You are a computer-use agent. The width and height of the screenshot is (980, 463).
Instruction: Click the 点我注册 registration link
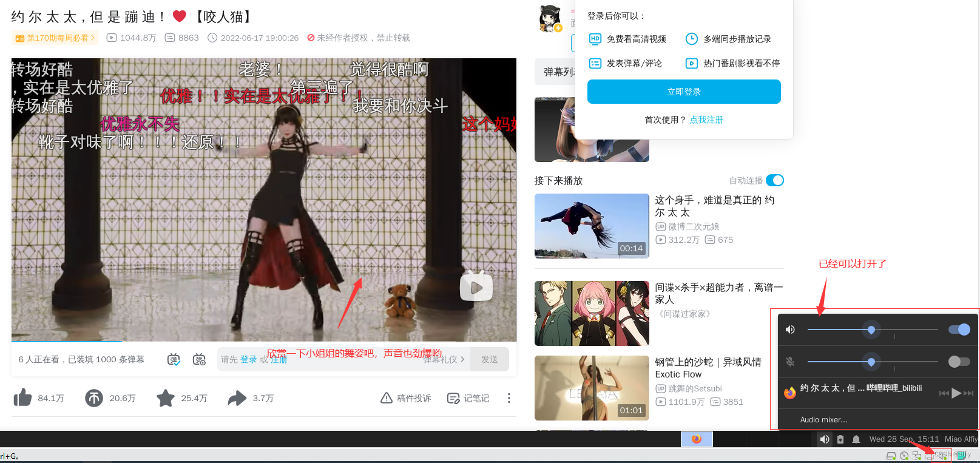[706, 120]
